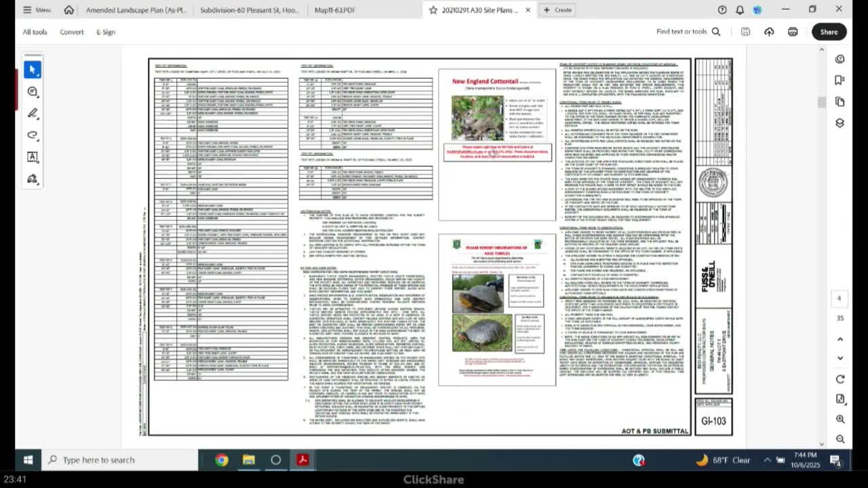This screenshot has width=868, height=488.
Task: Click the vertical scrollbar thumb
Action: pyautogui.click(x=822, y=102)
